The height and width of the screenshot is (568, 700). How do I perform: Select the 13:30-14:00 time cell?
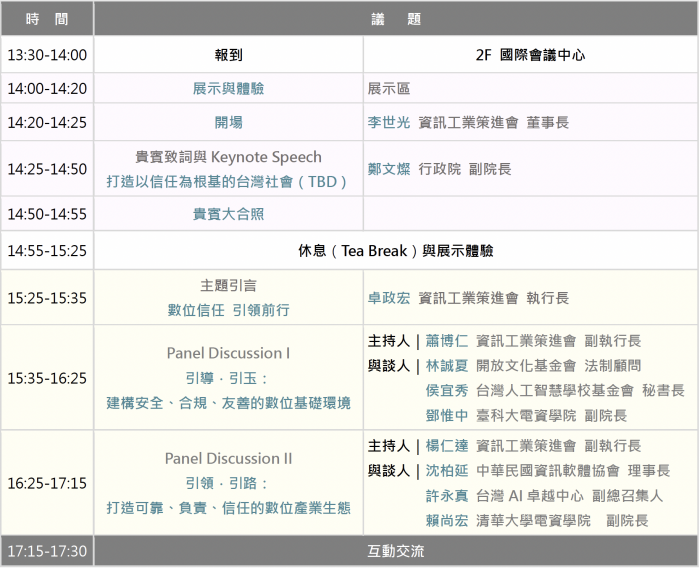coord(47,55)
